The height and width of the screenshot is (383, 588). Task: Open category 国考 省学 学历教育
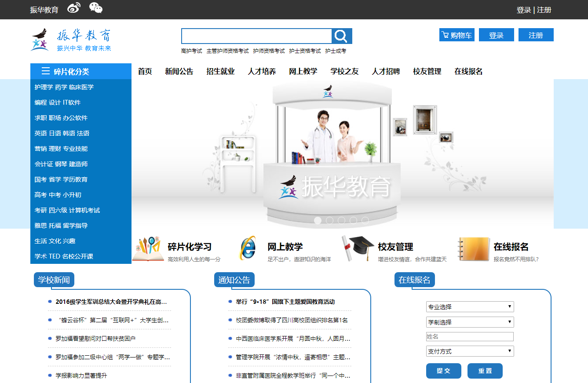click(81, 179)
